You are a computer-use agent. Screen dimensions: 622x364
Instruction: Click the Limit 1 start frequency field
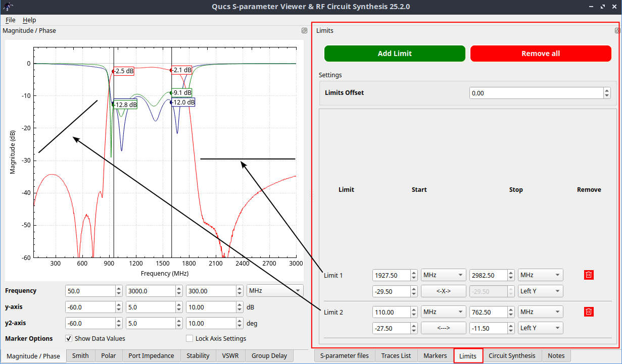(x=391, y=275)
